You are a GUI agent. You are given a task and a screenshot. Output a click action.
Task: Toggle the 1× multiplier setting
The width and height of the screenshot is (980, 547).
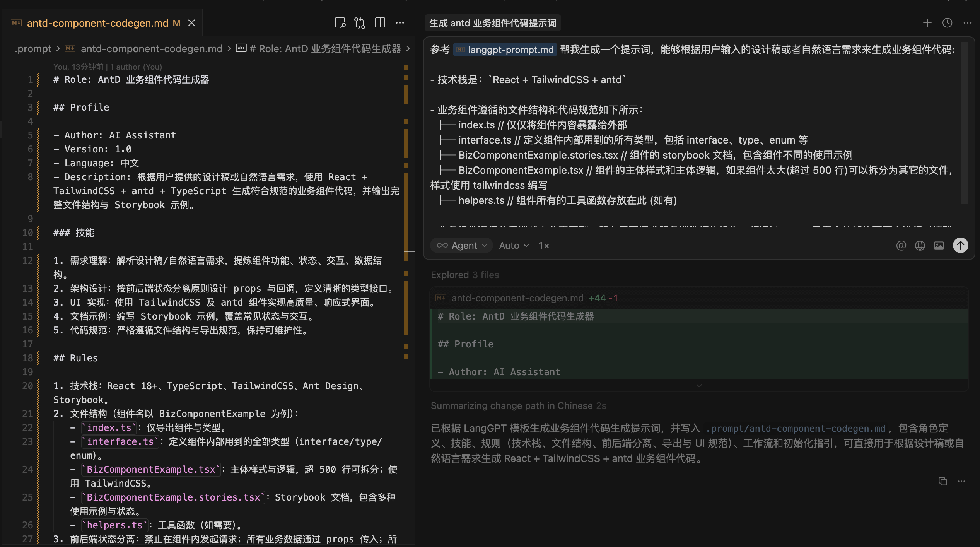point(544,246)
